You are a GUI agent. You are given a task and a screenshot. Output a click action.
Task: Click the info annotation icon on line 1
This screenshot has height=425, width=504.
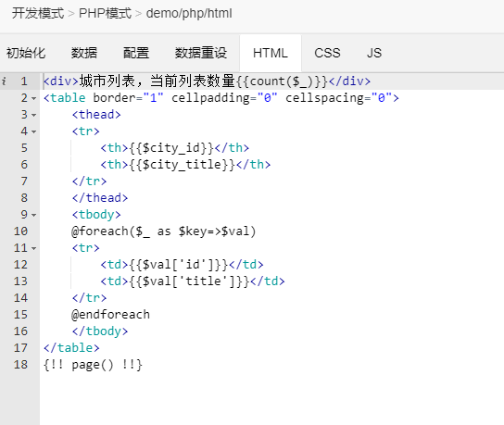4,81
